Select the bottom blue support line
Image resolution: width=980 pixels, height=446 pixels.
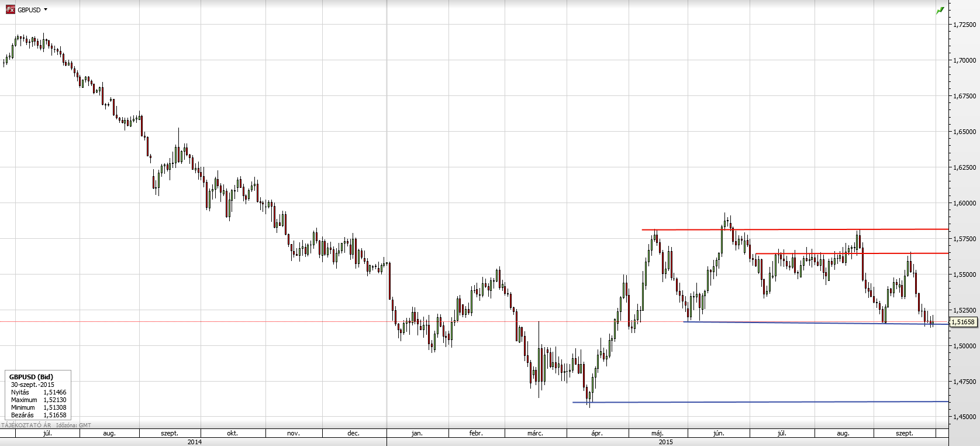click(x=760, y=402)
